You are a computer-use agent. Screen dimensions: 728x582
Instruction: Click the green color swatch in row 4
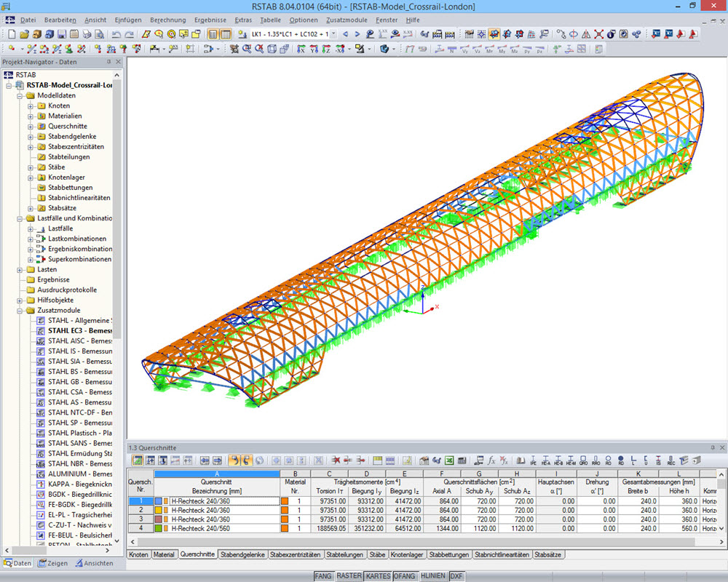[x=158, y=528]
